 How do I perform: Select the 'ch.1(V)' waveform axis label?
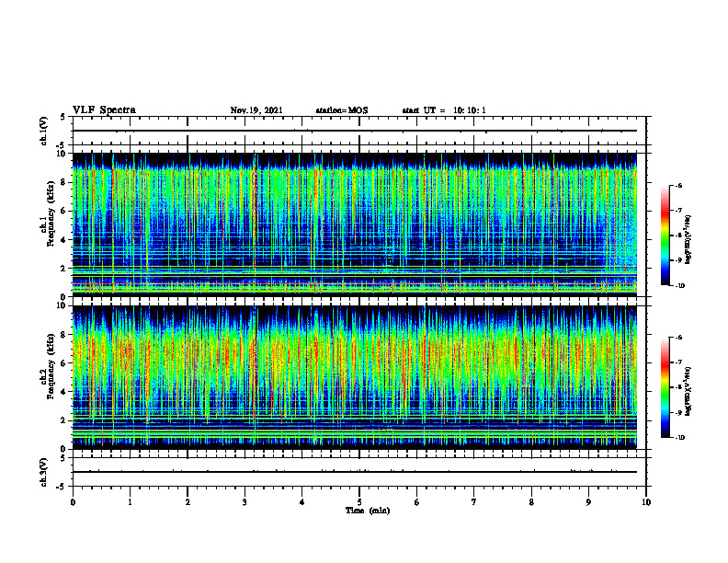pyautogui.click(x=44, y=131)
